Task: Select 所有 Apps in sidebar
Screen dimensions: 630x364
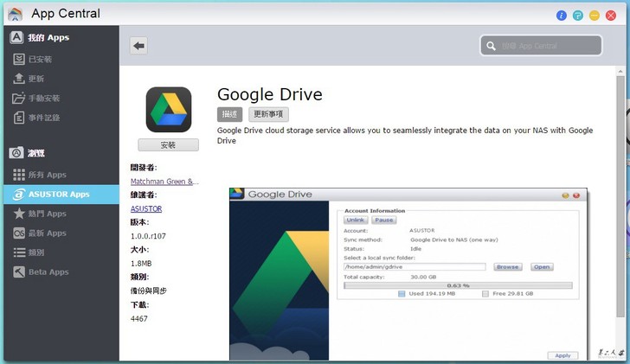Action: coord(61,175)
